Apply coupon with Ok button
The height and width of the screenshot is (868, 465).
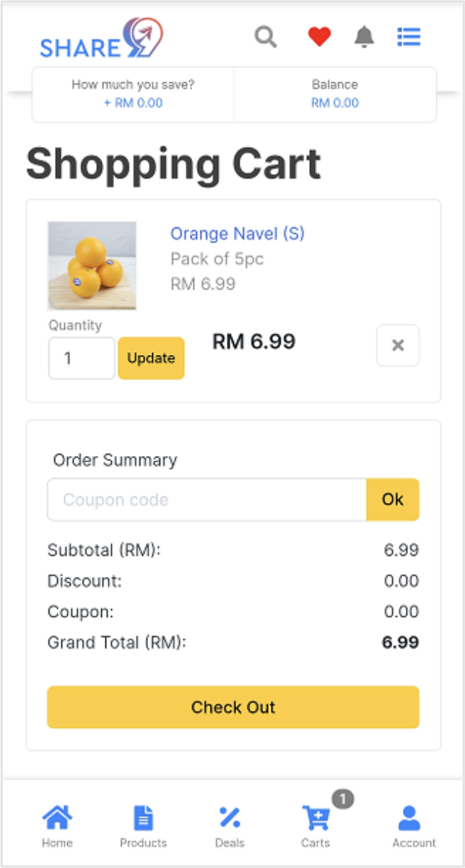(x=393, y=499)
